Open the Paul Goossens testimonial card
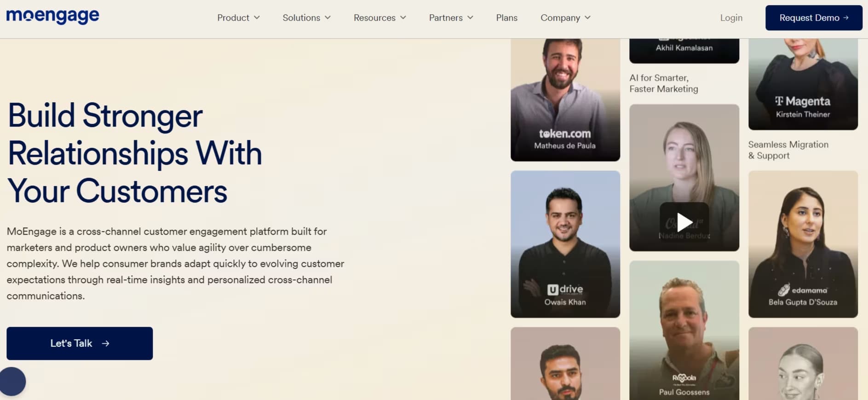 point(684,330)
